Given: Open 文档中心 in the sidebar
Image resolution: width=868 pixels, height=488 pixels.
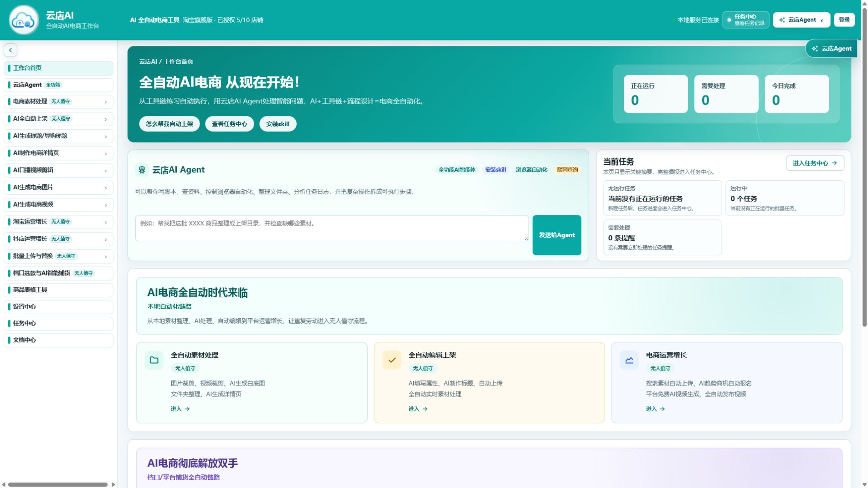Looking at the screenshot, I should tap(58, 341).
